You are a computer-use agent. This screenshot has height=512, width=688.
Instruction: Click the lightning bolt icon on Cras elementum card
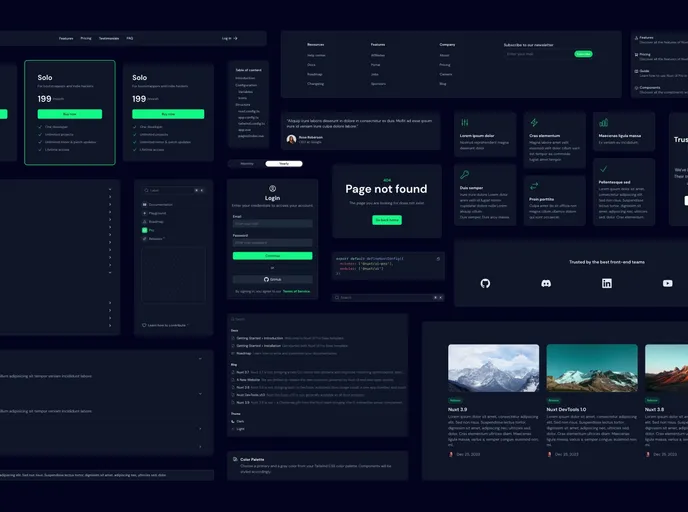pyautogui.click(x=534, y=123)
